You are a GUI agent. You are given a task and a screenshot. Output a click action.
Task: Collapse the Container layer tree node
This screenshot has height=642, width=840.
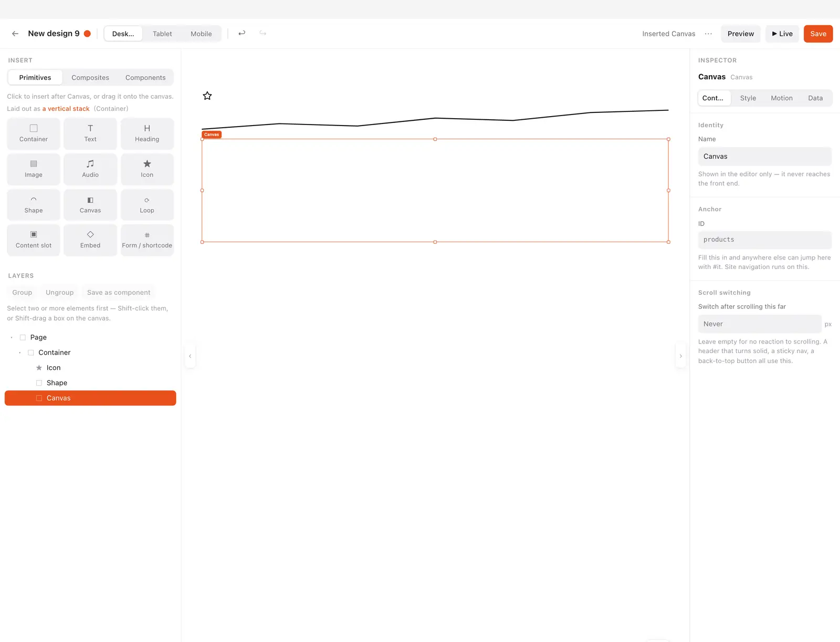20,353
